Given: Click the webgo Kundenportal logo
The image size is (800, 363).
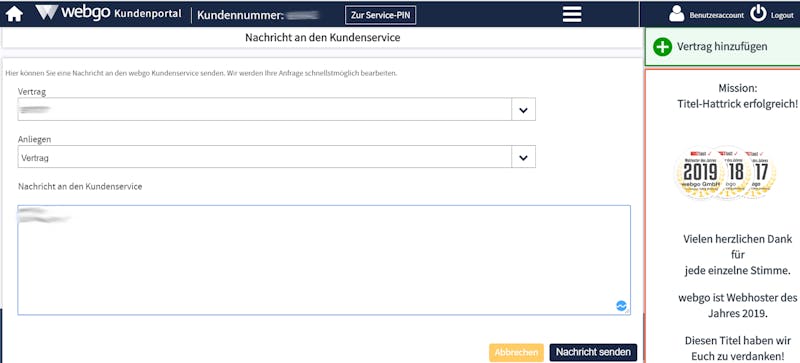Looking at the screenshot, I should (x=108, y=13).
